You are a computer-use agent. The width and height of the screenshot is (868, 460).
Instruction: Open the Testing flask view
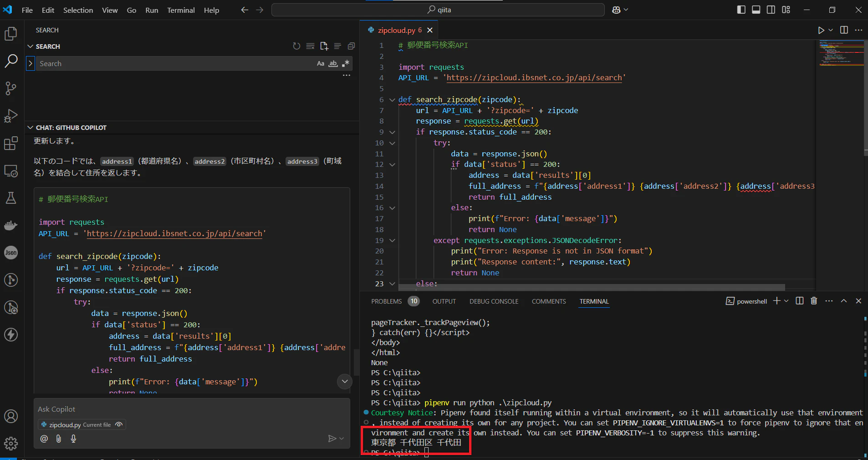11,198
